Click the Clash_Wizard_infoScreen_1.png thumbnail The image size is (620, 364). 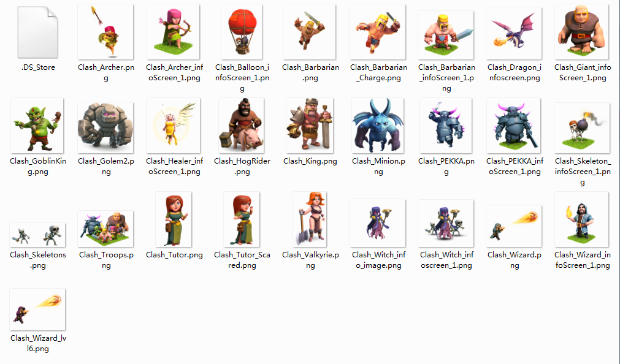click(581, 219)
